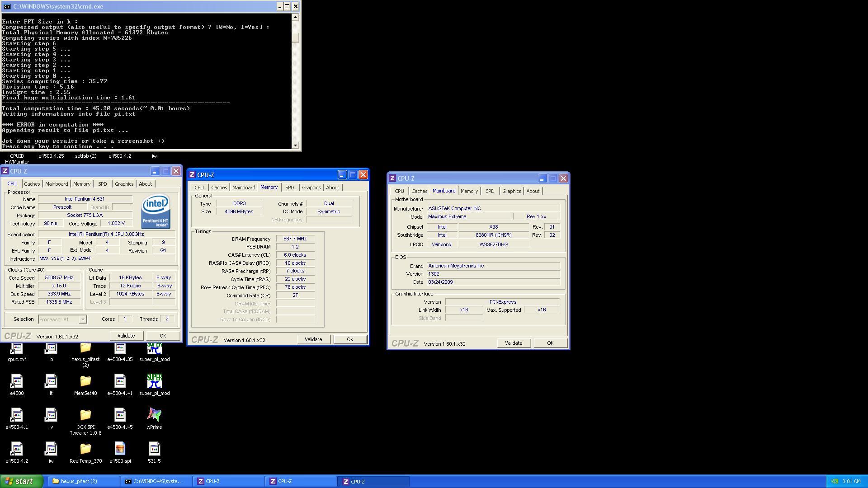The height and width of the screenshot is (488, 868).
Task: Open SPD tab in the Memory CPU-Z window
Action: point(289,188)
